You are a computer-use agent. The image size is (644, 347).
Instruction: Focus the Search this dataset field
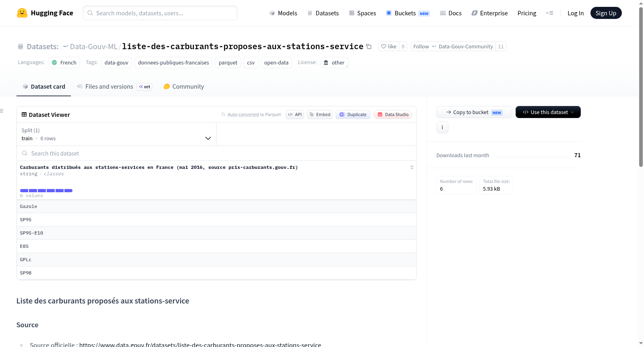[217, 153]
